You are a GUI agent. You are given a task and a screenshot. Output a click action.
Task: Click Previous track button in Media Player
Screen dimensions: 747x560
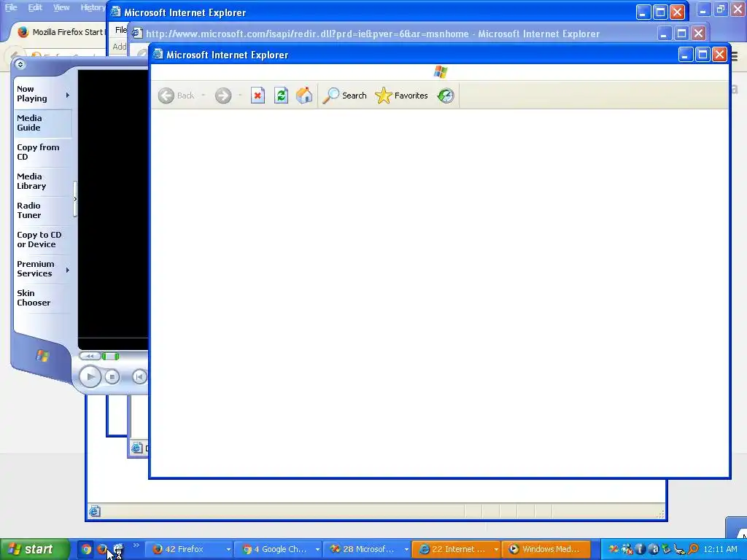139,377
